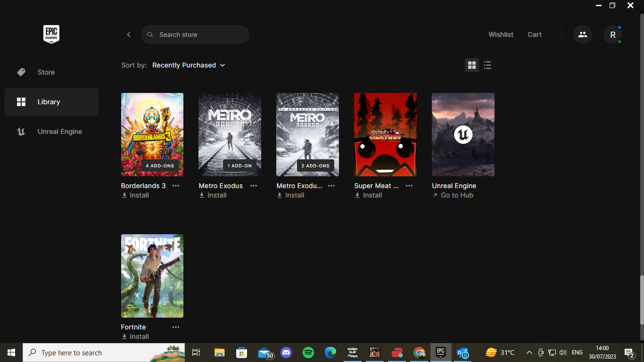
Task: Open the notification center icon
Action: point(629,352)
